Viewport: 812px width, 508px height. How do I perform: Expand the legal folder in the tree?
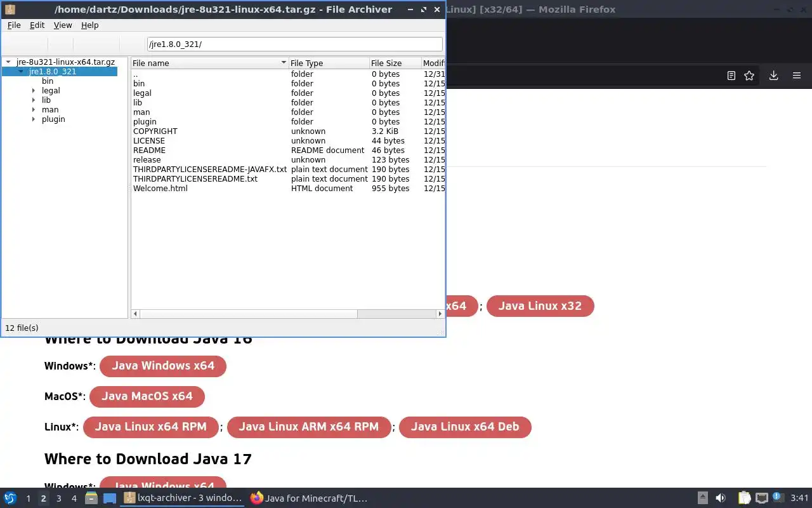[34, 90]
